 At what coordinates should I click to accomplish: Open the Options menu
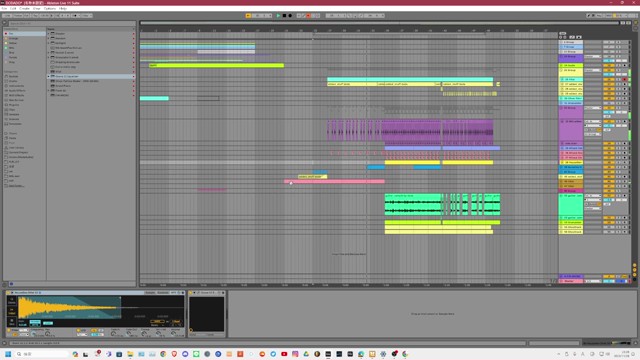click(x=50, y=8)
